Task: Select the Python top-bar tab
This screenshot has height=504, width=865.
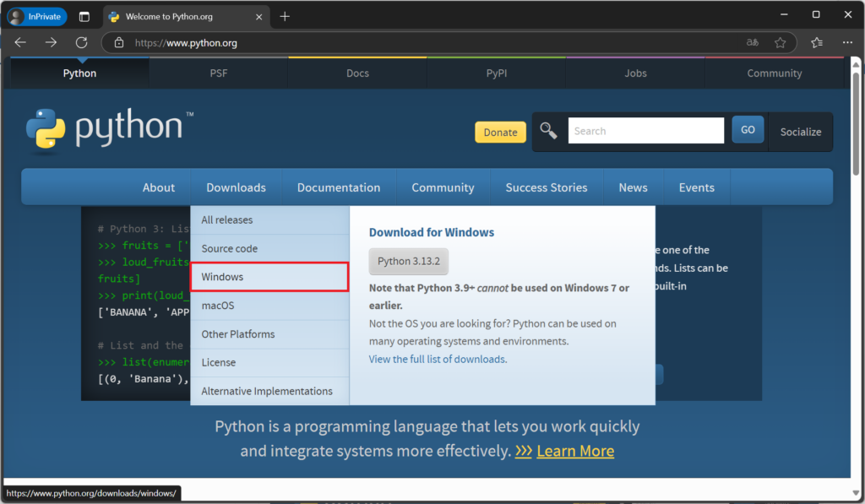Action: tap(79, 73)
